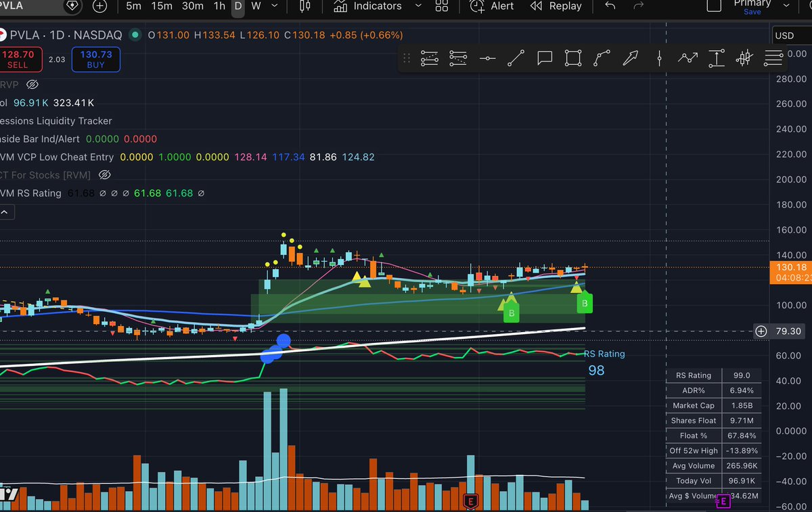This screenshot has height=512, width=812.
Task: Open the Indicators dropdown chevron
Action: pyautogui.click(x=418, y=6)
